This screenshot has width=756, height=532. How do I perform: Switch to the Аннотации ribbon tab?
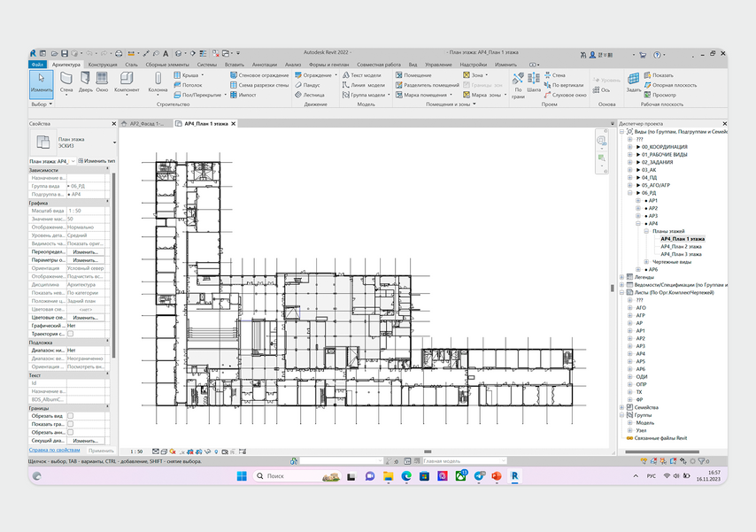tap(264, 64)
